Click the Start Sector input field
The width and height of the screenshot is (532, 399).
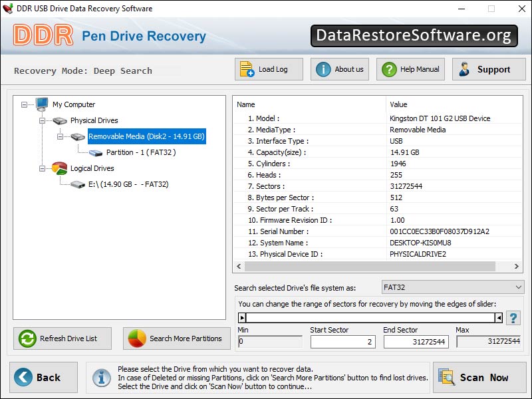343,342
